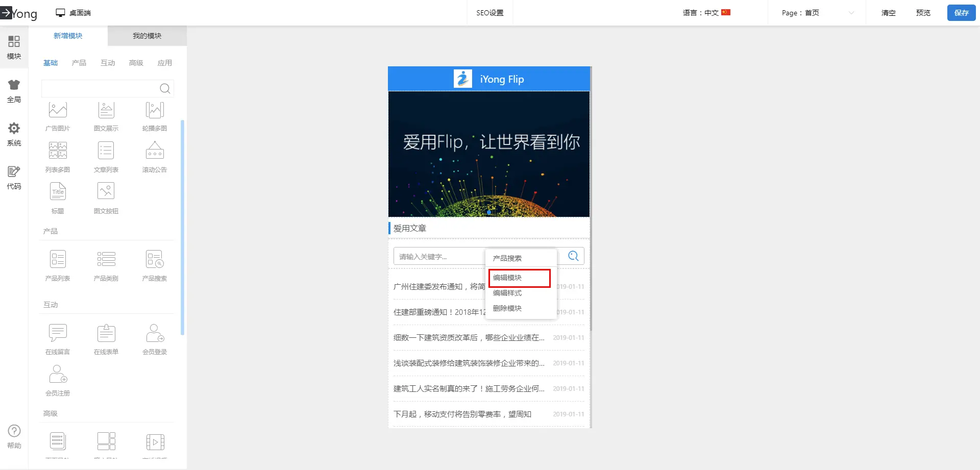Image resolution: width=980 pixels, height=470 pixels.
Task: Select the 轮播多图 carousel module icon
Action: 155,110
